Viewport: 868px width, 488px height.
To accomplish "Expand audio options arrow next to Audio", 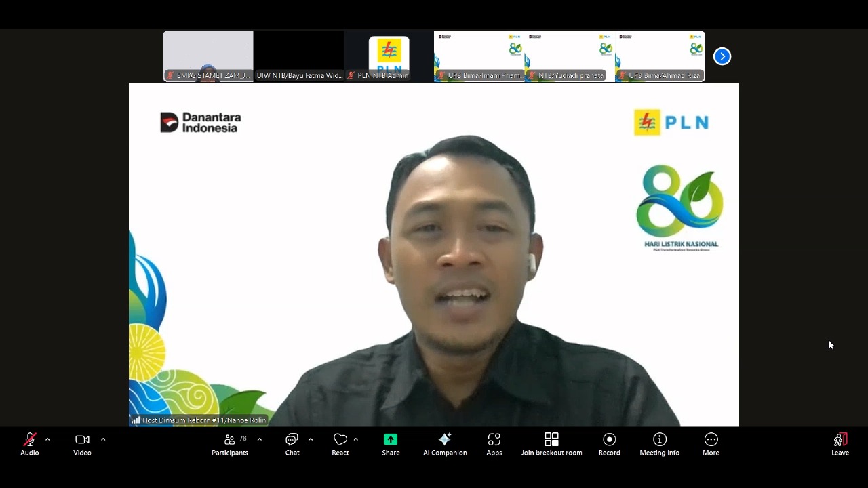I will (x=47, y=440).
